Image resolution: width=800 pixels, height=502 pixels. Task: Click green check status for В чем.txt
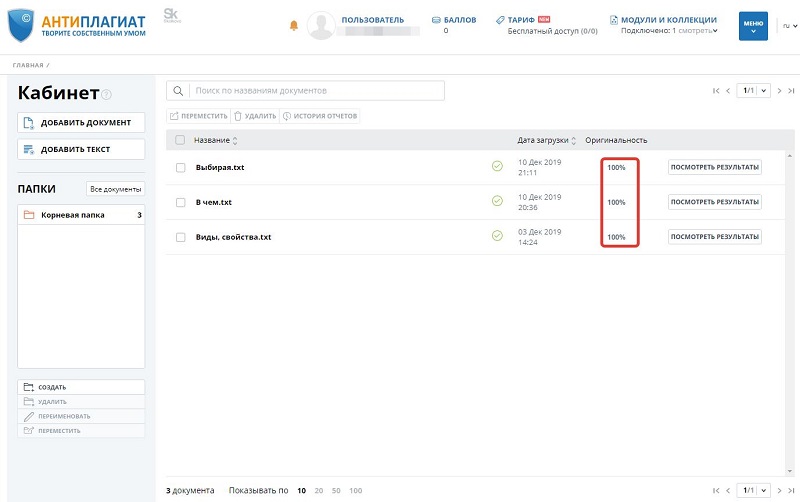(497, 201)
